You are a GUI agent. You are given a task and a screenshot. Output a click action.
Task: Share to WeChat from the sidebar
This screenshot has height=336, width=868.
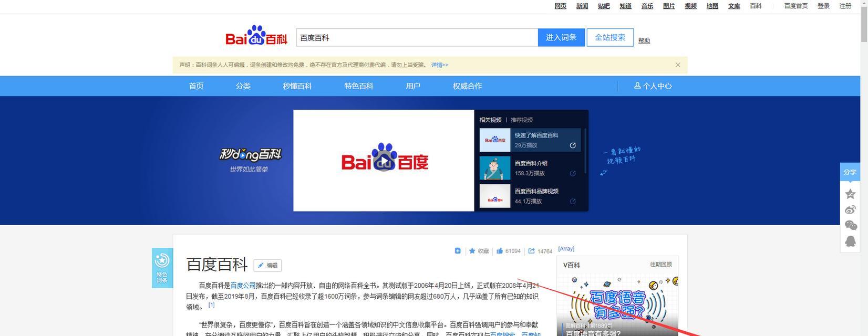tap(850, 226)
